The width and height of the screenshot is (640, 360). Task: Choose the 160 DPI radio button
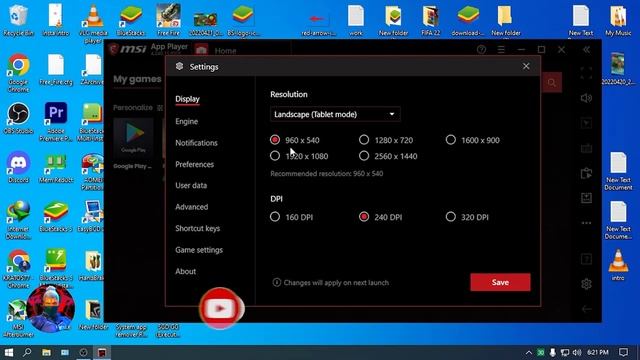pyautogui.click(x=275, y=217)
